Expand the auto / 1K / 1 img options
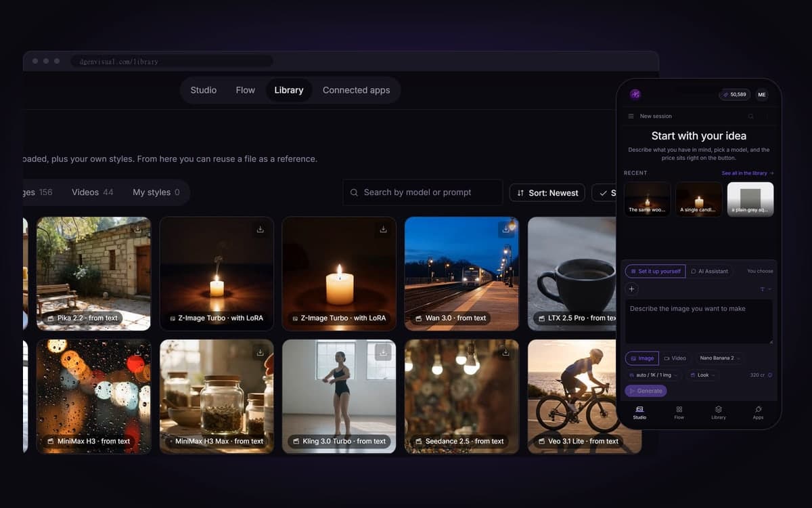Image resolution: width=812 pixels, height=508 pixels. tap(653, 375)
